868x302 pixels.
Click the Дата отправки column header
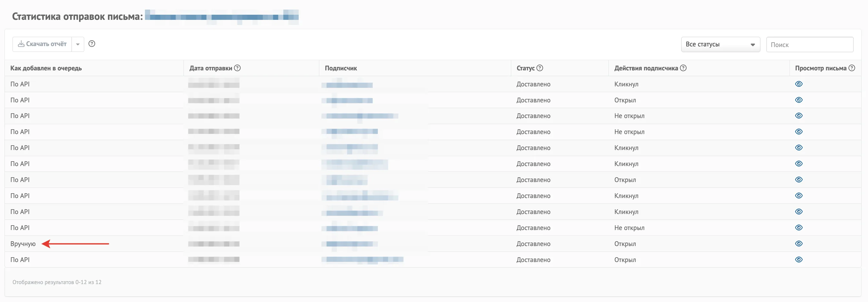[x=211, y=68]
